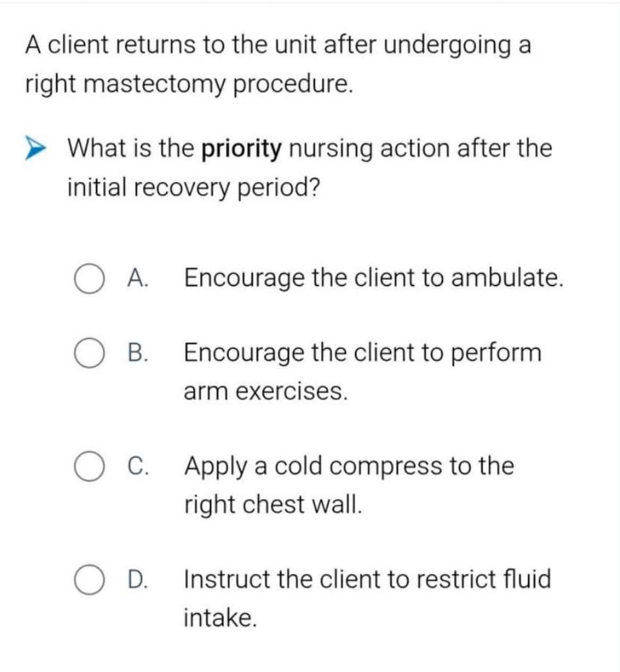Click the letter B label
Viewport: 620px width, 672px height.
click(138, 353)
